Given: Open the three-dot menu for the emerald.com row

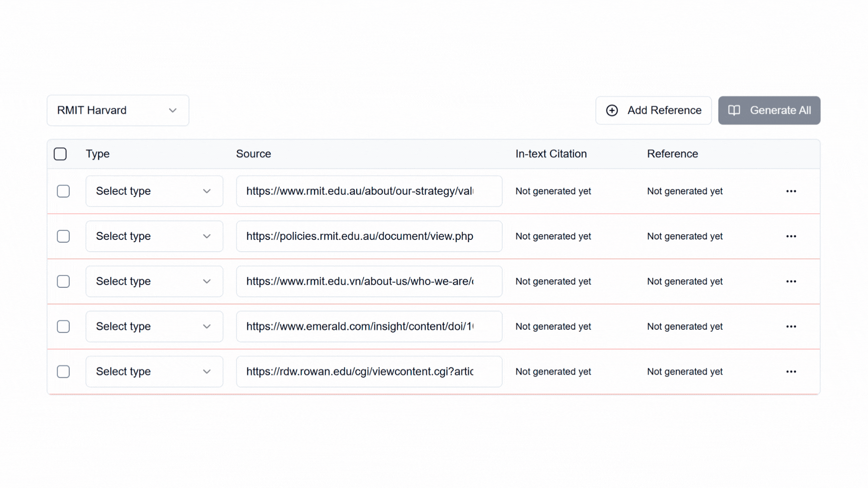Looking at the screenshot, I should click(791, 327).
